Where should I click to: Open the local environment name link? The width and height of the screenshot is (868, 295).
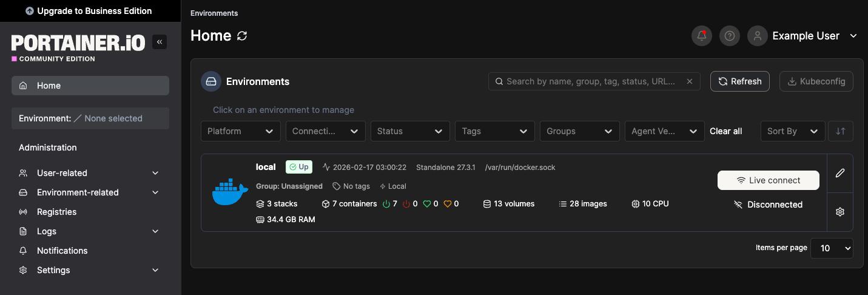click(x=266, y=167)
